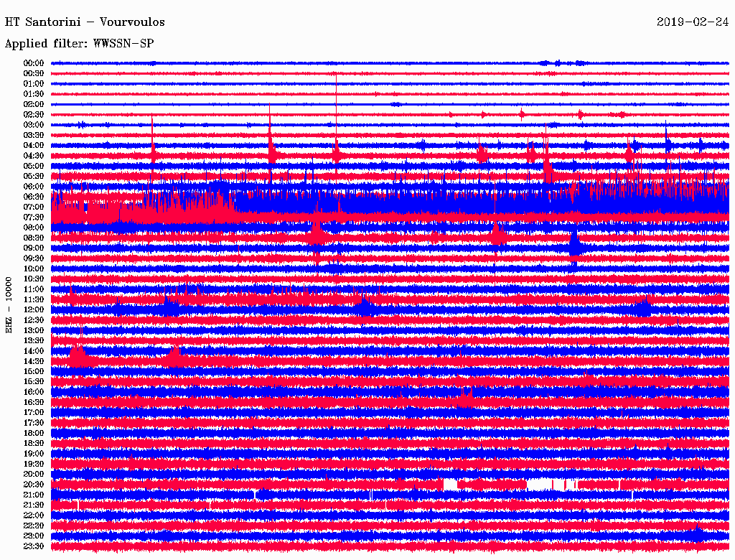Click the large white data gap at 20:30
The width and height of the screenshot is (735, 560).
click(x=539, y=485)
